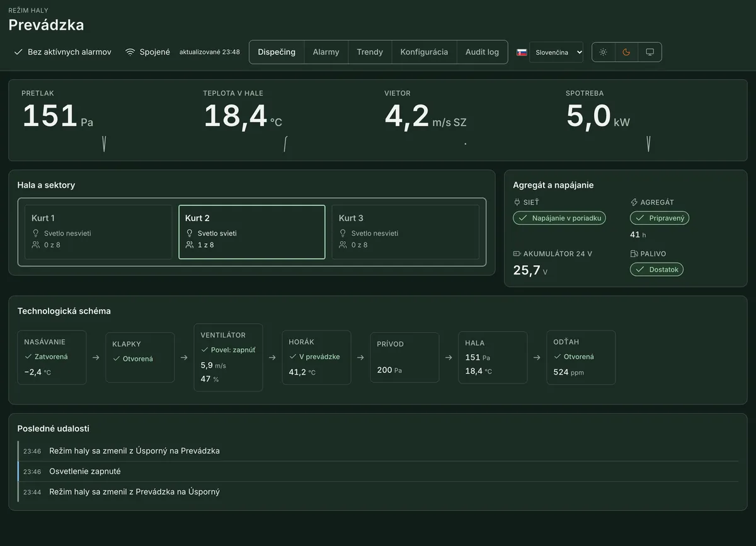This screenshot has width=756, height=546.
Task: Switch to dark theme moon icon
Action: pyautogui.click(x=626, y=52)
